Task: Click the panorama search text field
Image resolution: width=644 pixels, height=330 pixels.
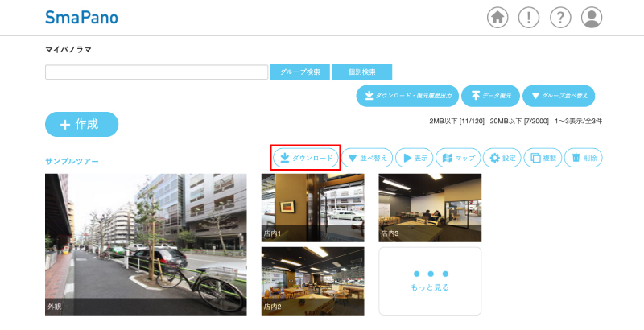Action: pos(156,72)
